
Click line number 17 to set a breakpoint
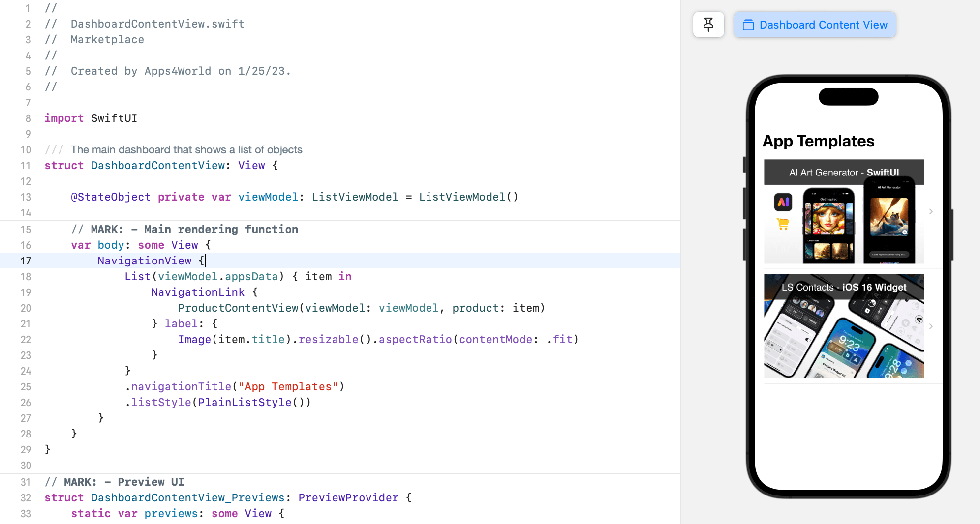coord(25,261)
